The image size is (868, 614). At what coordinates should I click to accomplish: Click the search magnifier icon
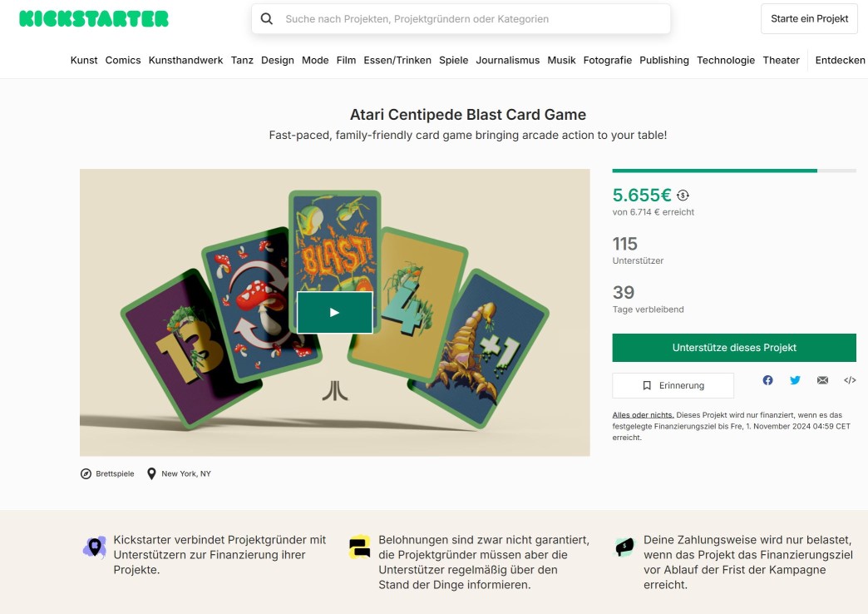click(267, 18)
